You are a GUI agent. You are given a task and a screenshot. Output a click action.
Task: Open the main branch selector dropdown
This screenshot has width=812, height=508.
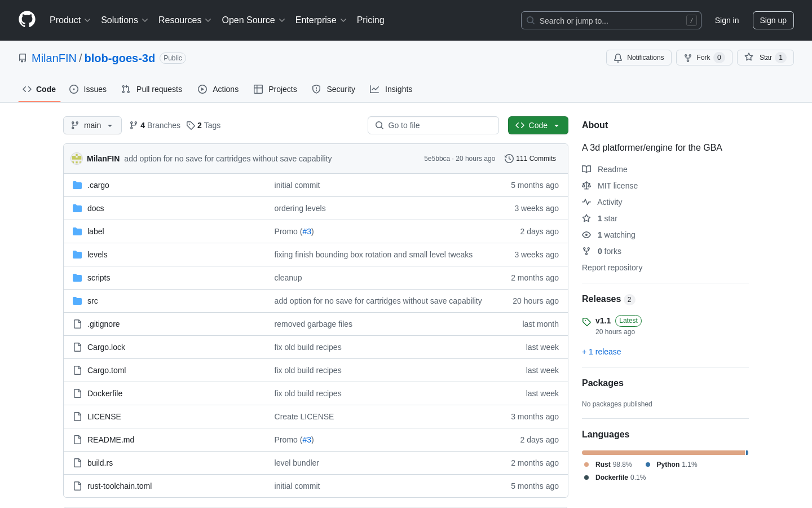tap(92, 125)
